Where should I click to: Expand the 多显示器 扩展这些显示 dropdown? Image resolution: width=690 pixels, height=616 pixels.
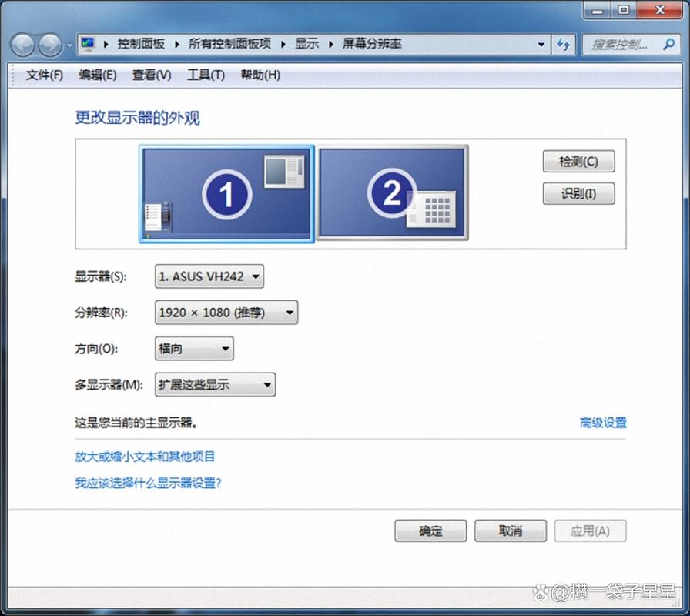215,384
